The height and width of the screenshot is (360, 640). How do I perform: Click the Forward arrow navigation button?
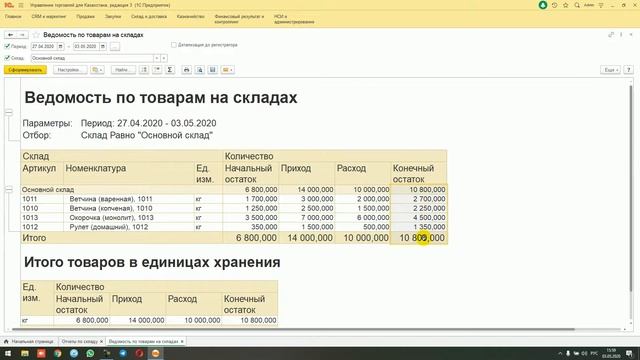pyautogui.click(x=22, y=35)
